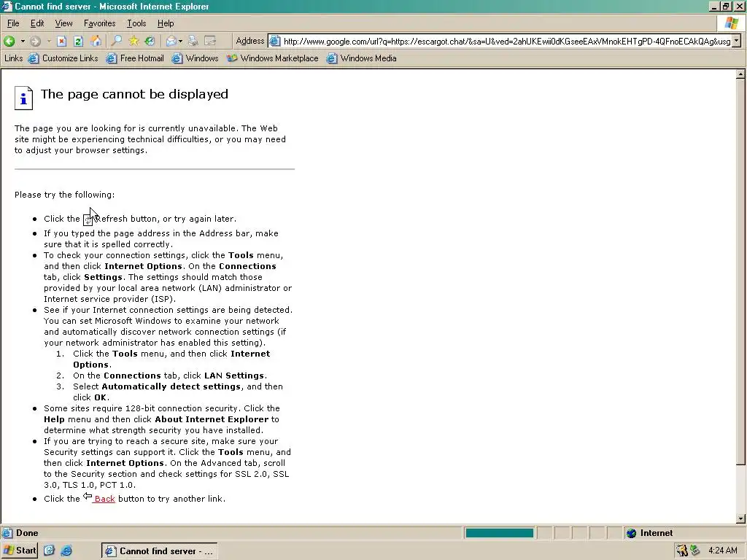Open the Edit menu
The width and height of the screenshot is (747, 560).
point(37,23)
